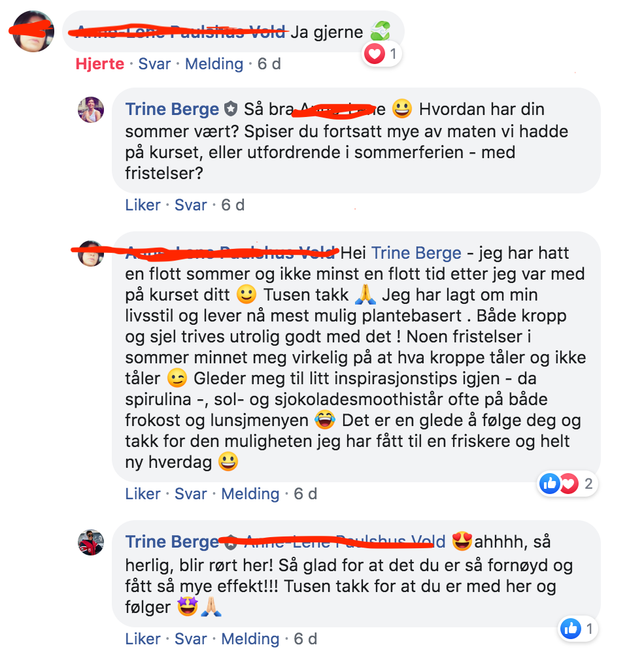Toggle Liker on Trine's 'Hvordan har din sommer' reply

[143, 205]
